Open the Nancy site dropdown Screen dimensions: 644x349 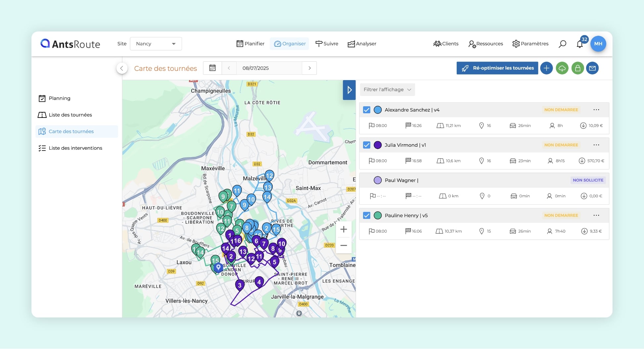point(156,44)
